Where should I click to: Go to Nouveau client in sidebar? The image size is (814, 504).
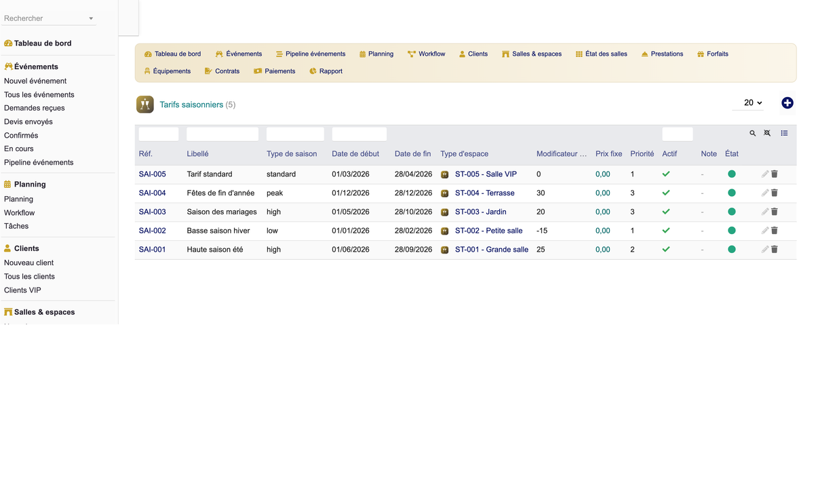[29, 263]
